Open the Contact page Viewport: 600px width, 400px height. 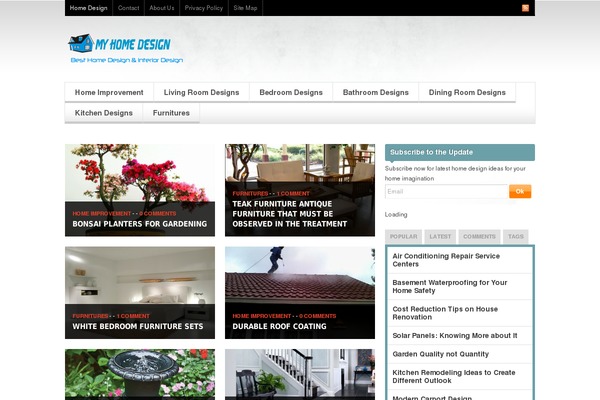128,8
